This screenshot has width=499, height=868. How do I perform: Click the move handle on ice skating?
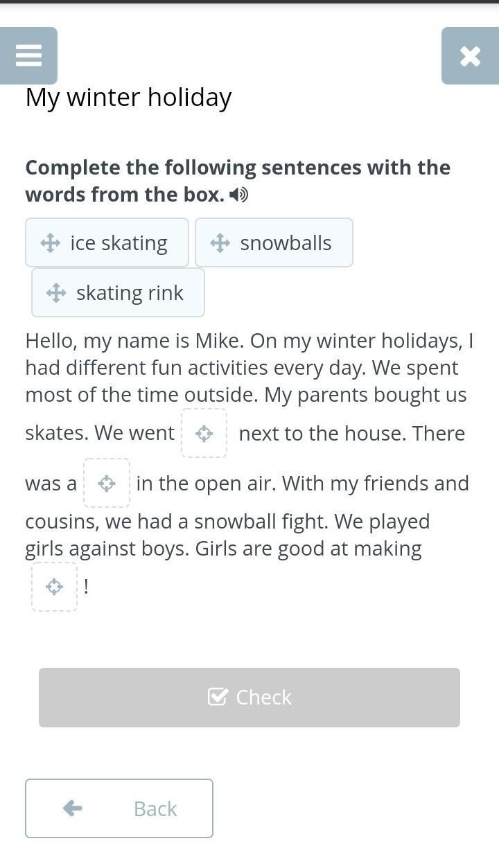tap(51, 243)
